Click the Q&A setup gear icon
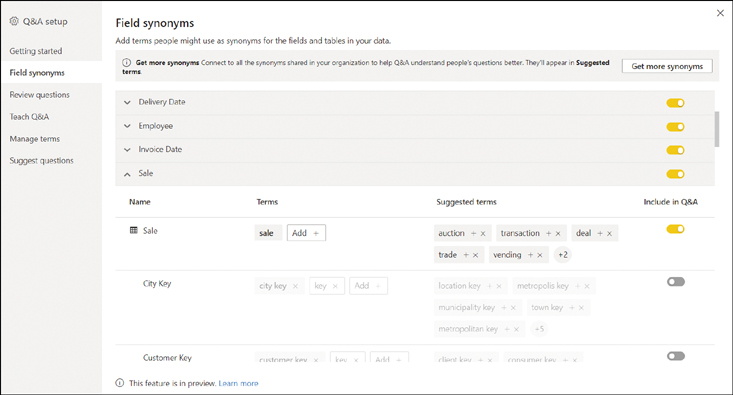This screenshot has height=395, width=733. (14, 21)
